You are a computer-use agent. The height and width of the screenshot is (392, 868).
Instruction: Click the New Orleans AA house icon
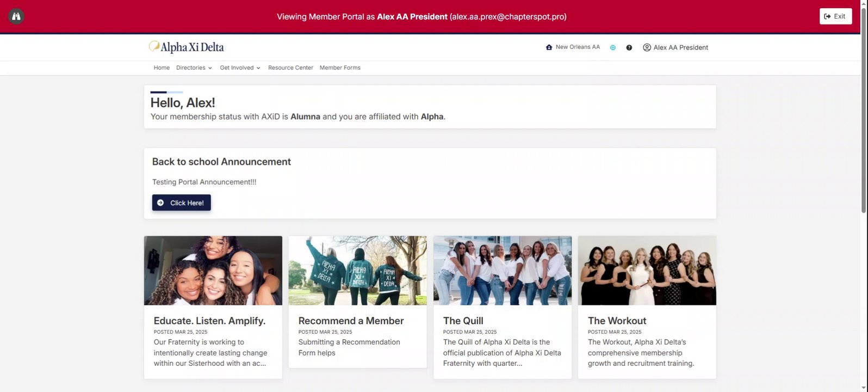(549, 47)
